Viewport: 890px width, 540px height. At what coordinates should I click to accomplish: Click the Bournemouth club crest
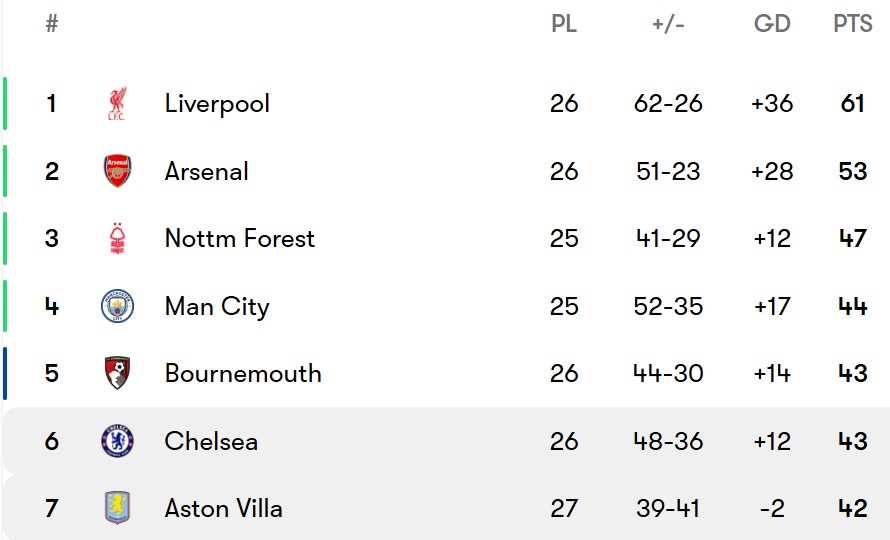point(117,373)
